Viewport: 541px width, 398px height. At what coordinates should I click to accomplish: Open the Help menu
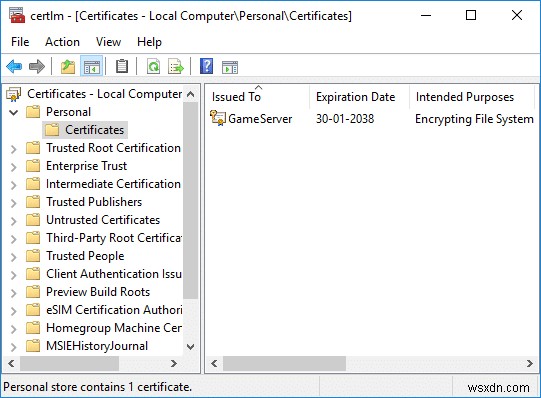tap(149, 42)
